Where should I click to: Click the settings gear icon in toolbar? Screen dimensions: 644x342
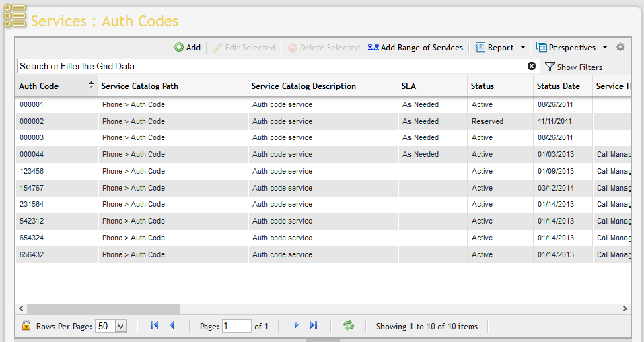click(x=620, y=47)
